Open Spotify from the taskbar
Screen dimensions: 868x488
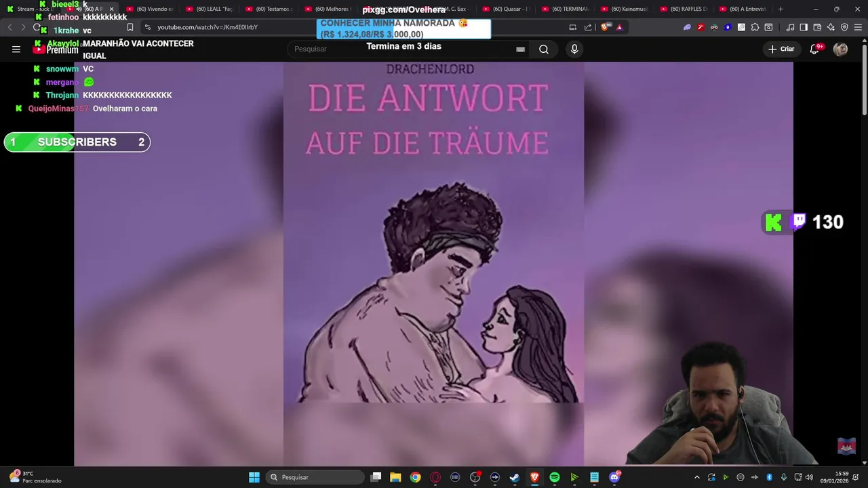554,477
